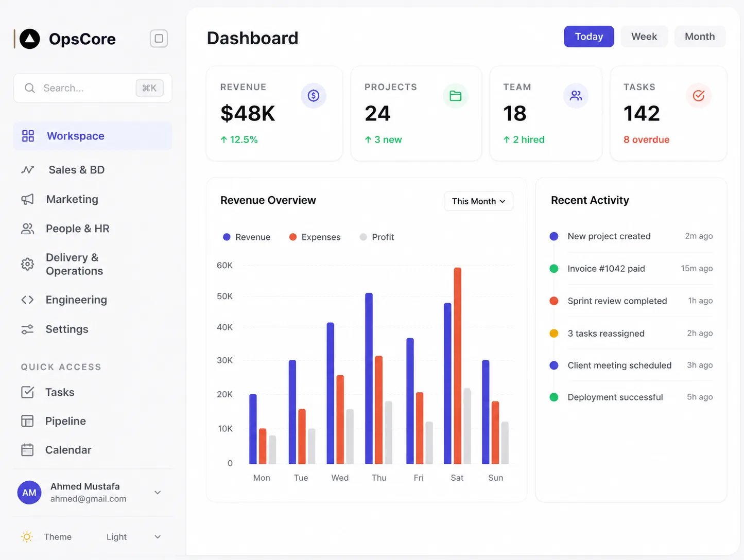Click the ⌘K shortcut badge

(x=149, y=88)
